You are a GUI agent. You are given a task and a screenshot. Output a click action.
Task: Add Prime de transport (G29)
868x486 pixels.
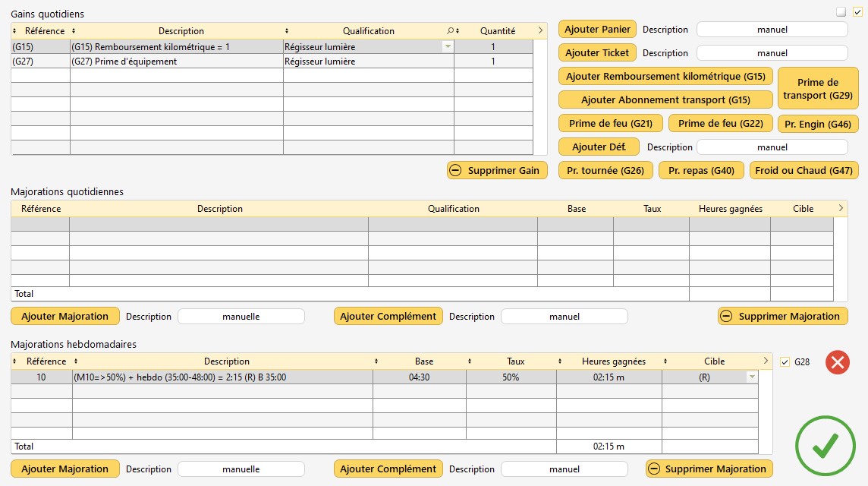tap(817, 89)
